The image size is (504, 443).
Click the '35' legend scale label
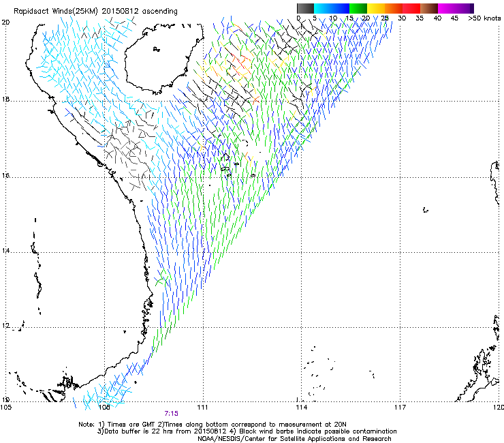420,18
